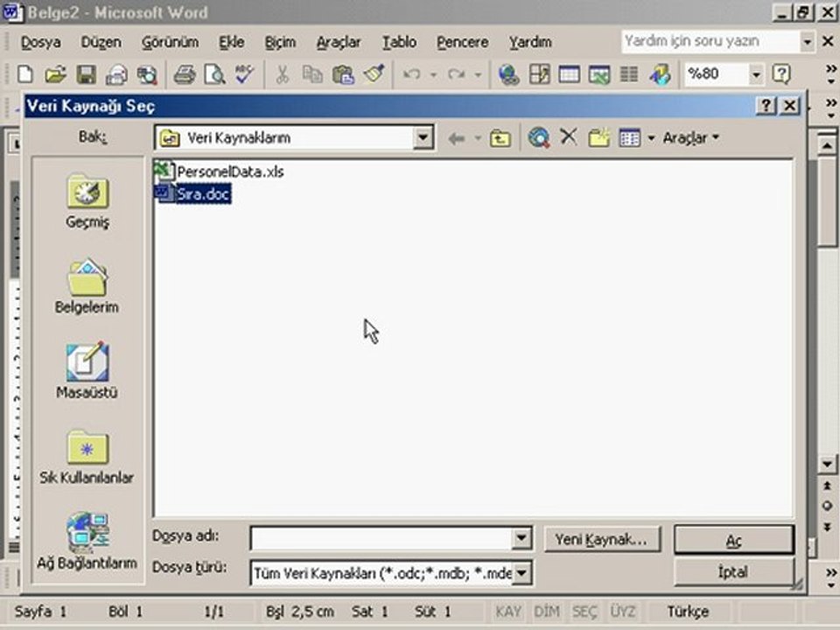Open the Belgelerim location
840x630 pixels.
coord(87,286)
